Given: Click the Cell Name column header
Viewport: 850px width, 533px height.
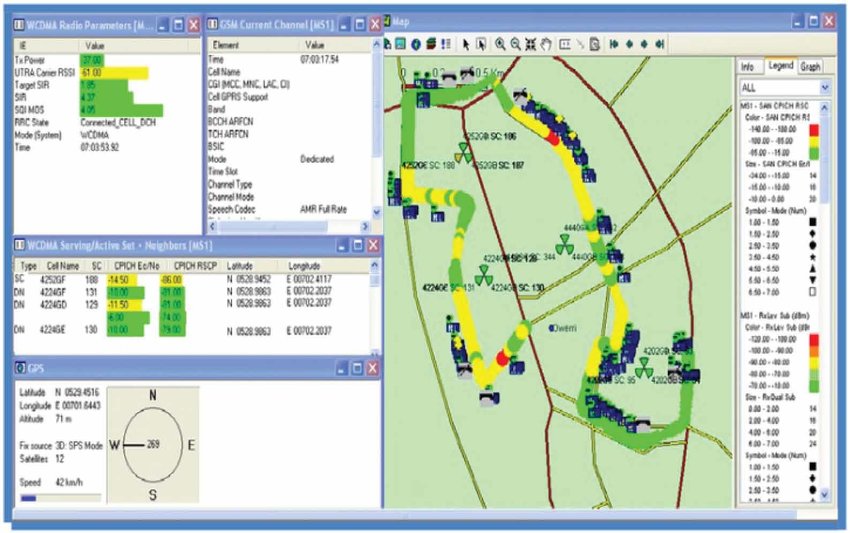Looking at the screenshot, I should [x=62, y=266].
